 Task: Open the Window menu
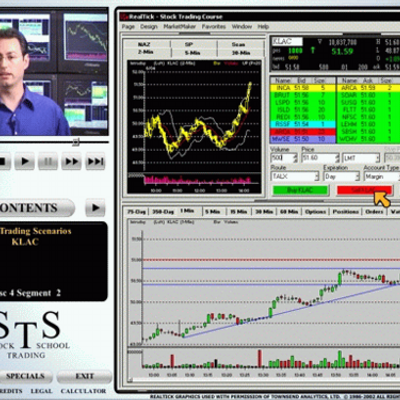242,26
